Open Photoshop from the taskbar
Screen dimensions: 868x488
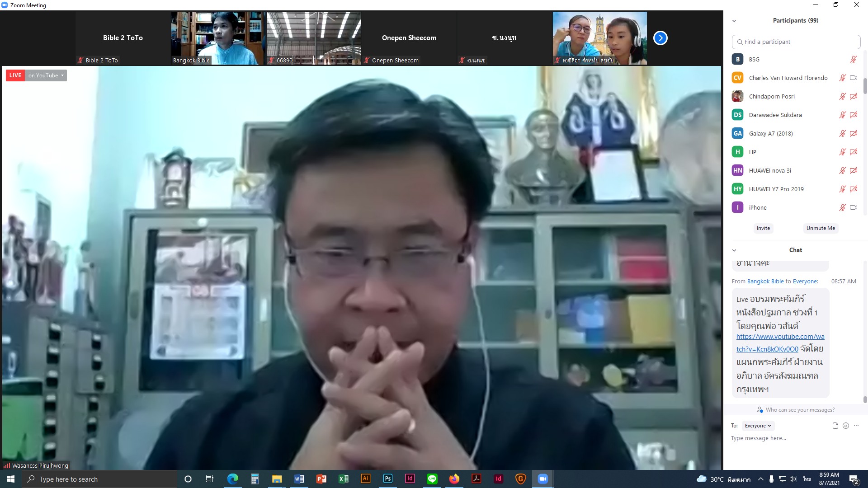tap(388, 479)
